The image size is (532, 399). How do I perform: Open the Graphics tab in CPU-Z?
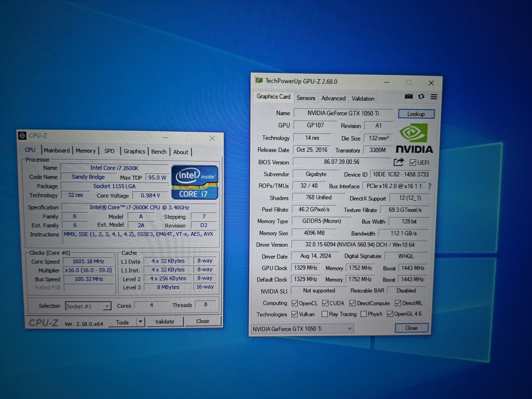point(135,151)
